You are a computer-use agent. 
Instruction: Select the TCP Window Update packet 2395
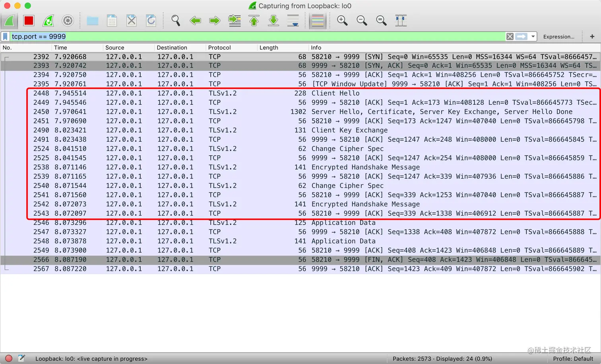pyautogui.click(x=300, y=84)
